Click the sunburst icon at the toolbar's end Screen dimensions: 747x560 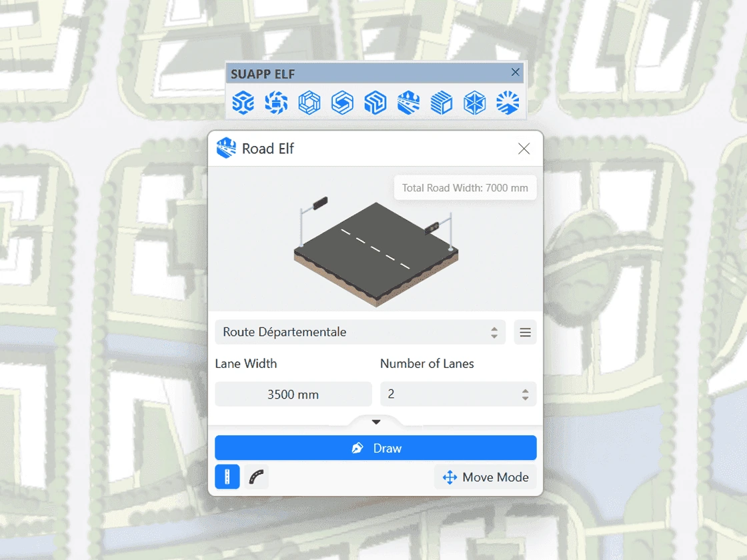click(x=508, y=103)
